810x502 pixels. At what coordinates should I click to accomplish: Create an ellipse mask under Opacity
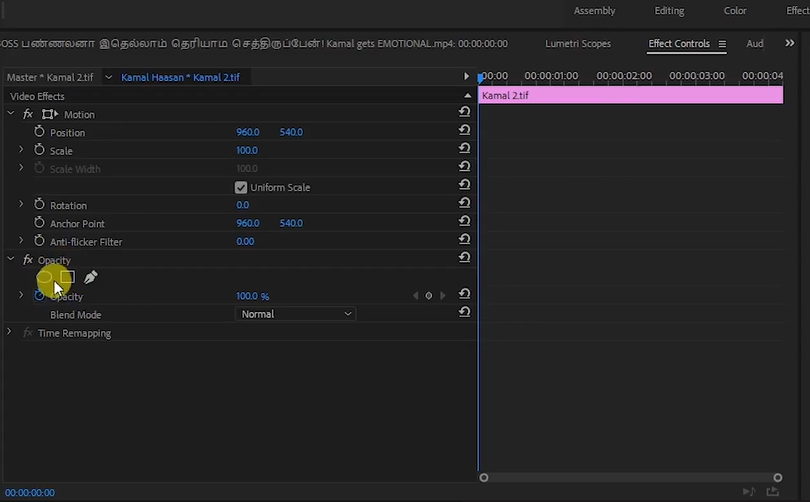point(44,277)
